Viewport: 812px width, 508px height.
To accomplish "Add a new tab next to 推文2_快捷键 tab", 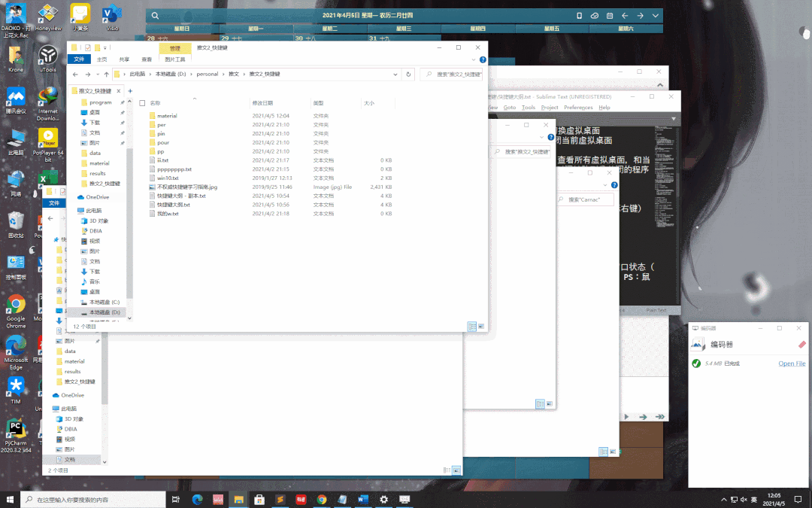I will [x=130, y=91].
